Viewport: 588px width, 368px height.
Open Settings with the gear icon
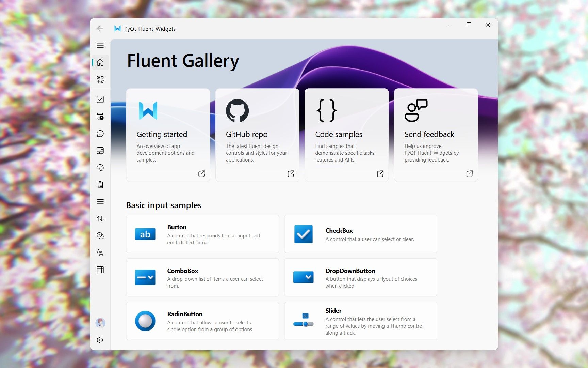tap(100, 340)
